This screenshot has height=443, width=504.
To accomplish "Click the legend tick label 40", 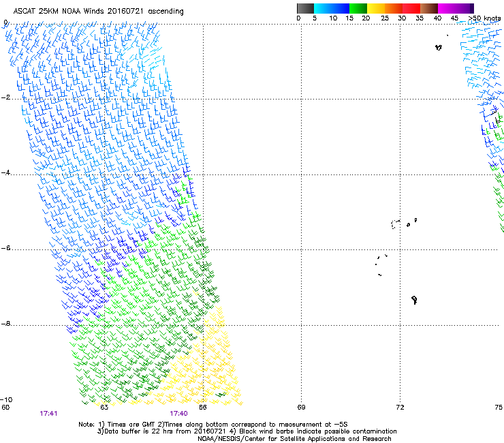I will [437, 18].
